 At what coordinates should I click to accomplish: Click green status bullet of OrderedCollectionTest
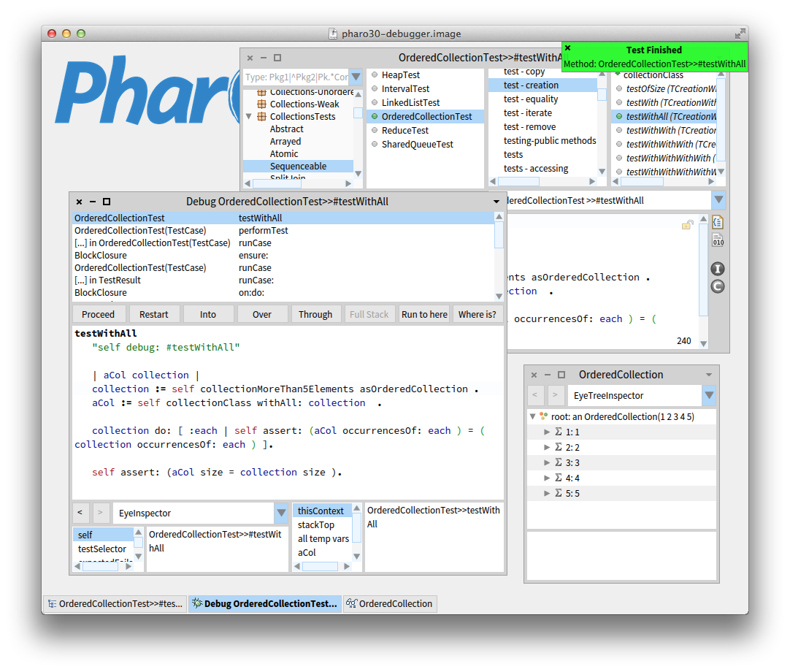tap(375, 116)
